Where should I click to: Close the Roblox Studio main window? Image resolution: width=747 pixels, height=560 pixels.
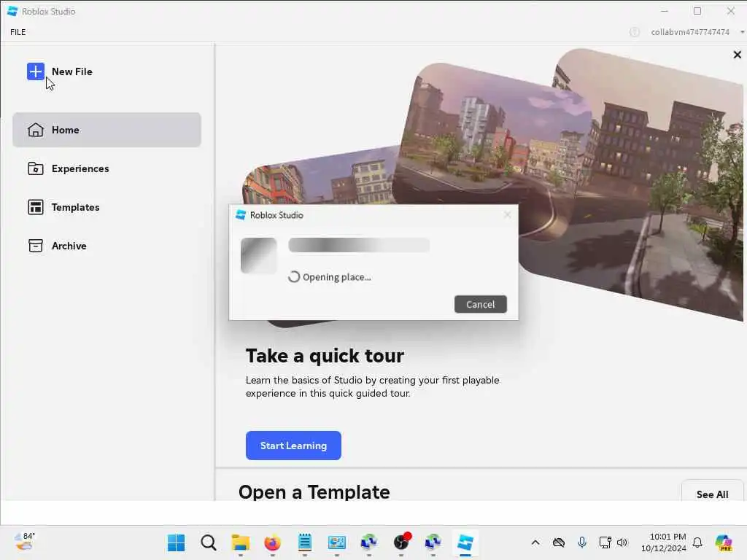730,11
